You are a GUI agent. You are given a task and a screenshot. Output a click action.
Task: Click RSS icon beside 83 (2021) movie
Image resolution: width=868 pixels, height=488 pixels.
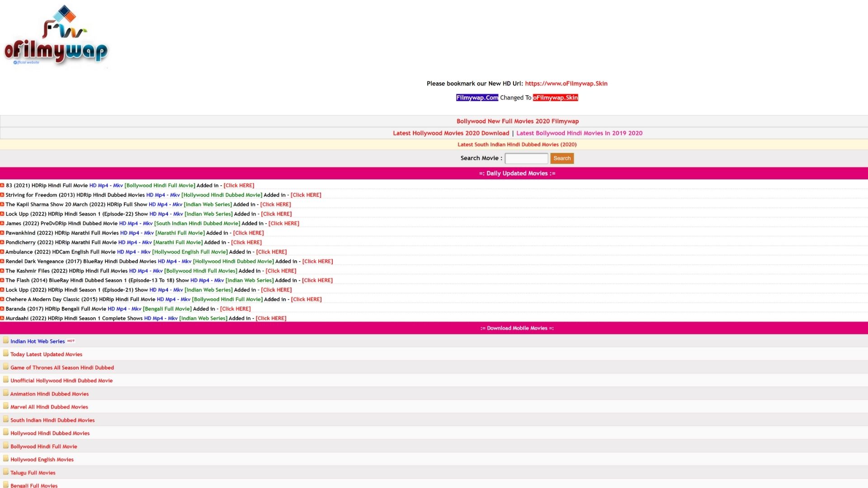pos(2,185)
